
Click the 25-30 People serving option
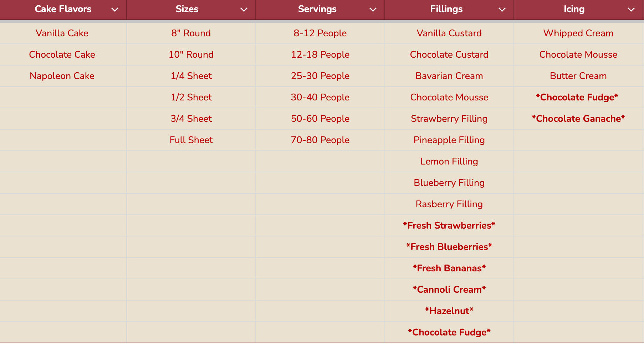(x=320, y=76)
